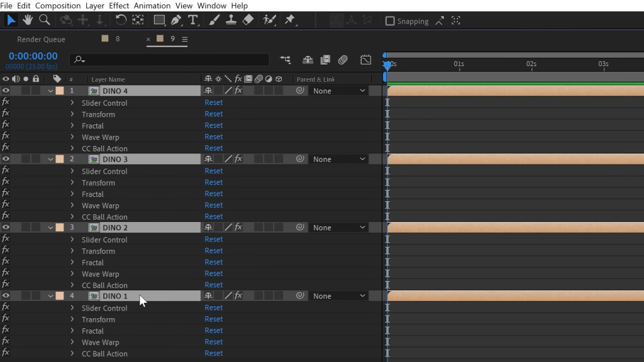The height and width of the screenshot is (362, 644).
Task: Select the Rotation tool
Action: 120,19
